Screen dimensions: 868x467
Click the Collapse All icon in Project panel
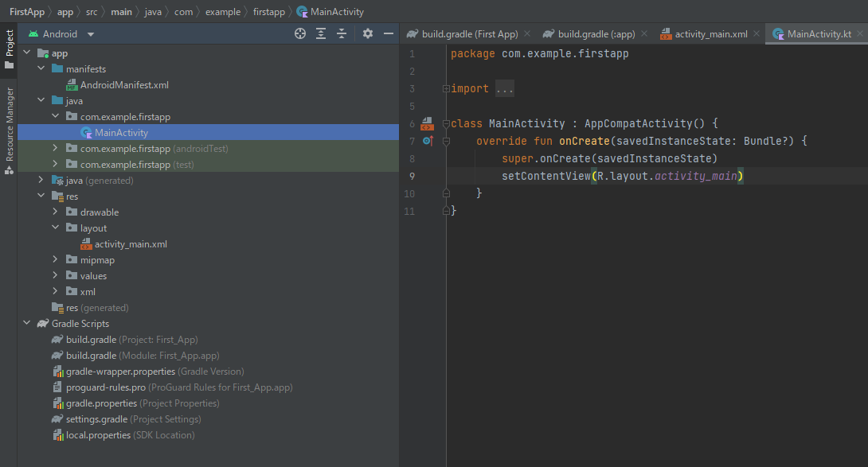coord(342,33)
